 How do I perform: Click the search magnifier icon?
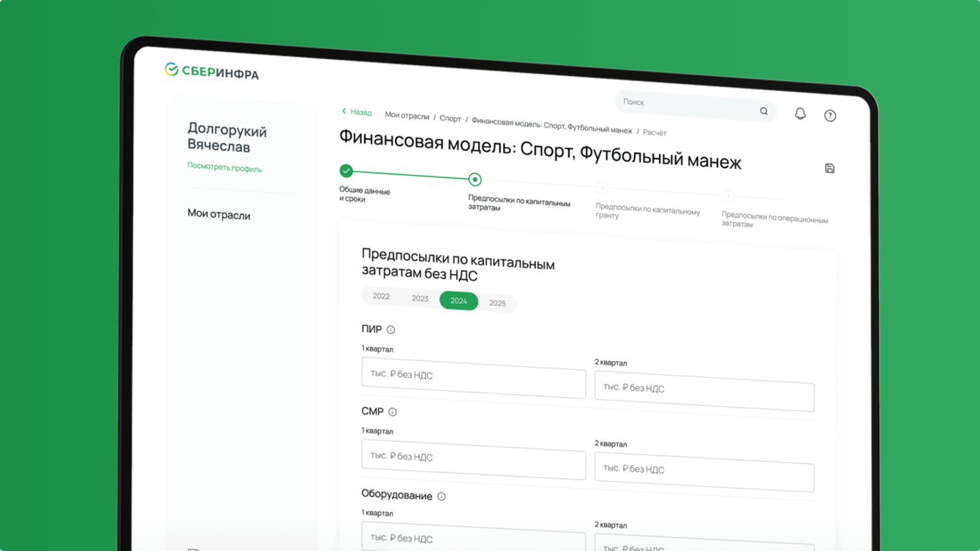coord(763,110)
